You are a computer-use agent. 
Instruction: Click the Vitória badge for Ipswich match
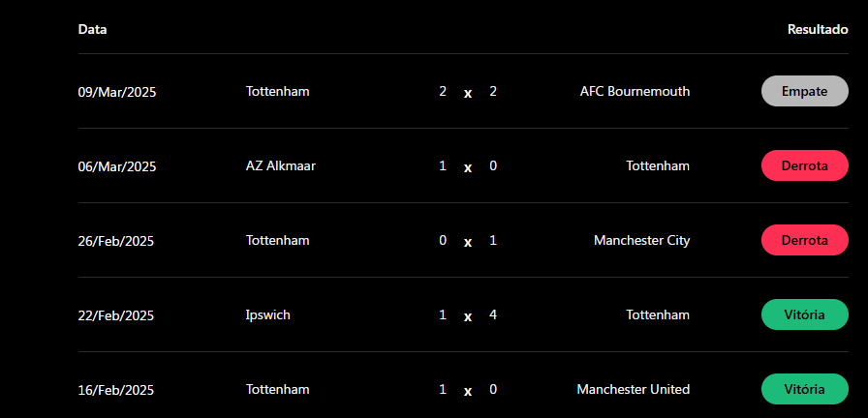tap(804, 314)
